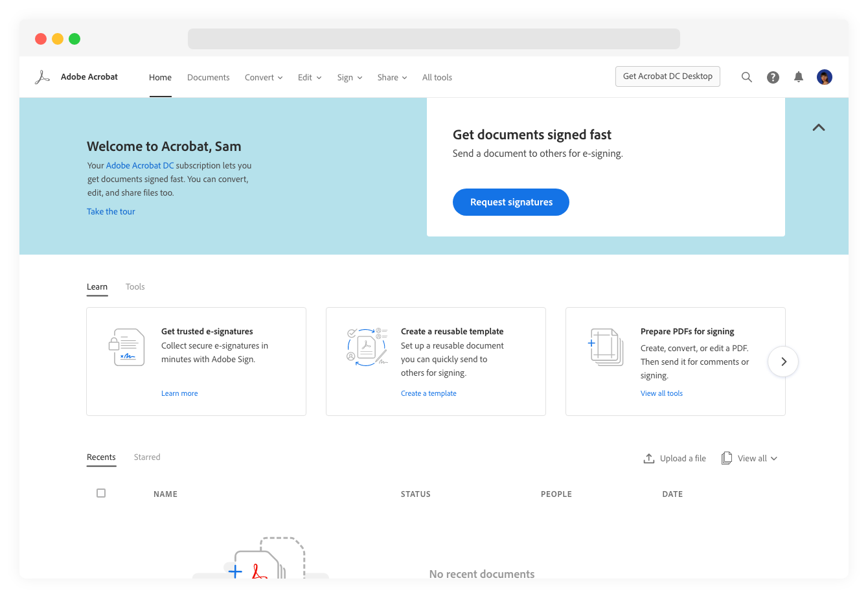
Task: Expand the Sign menu
Action: coord(350,78)
